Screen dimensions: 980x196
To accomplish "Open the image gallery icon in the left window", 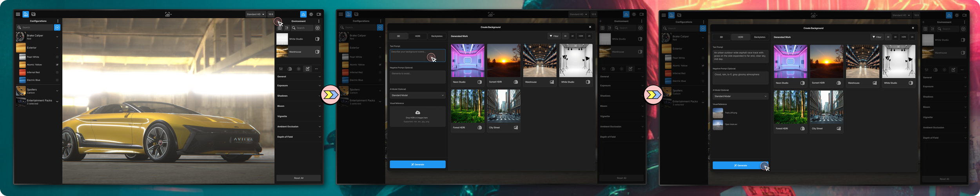I will pyautogui.click(x=33, y=14).
